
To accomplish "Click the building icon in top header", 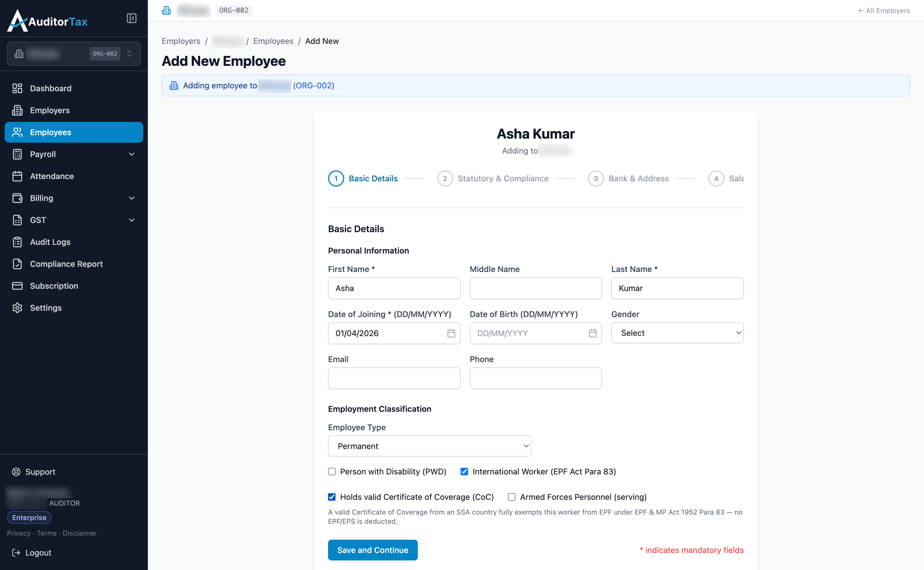I will click(x=166, y=10).
